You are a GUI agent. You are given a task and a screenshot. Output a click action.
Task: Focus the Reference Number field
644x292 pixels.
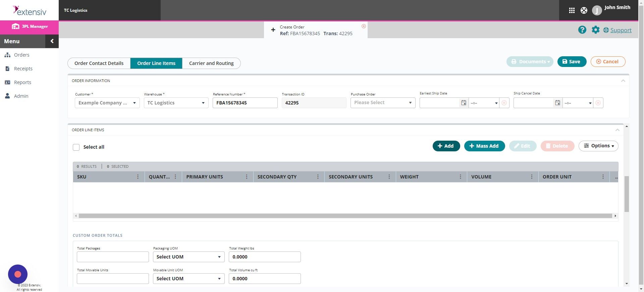tap(245, 103)
